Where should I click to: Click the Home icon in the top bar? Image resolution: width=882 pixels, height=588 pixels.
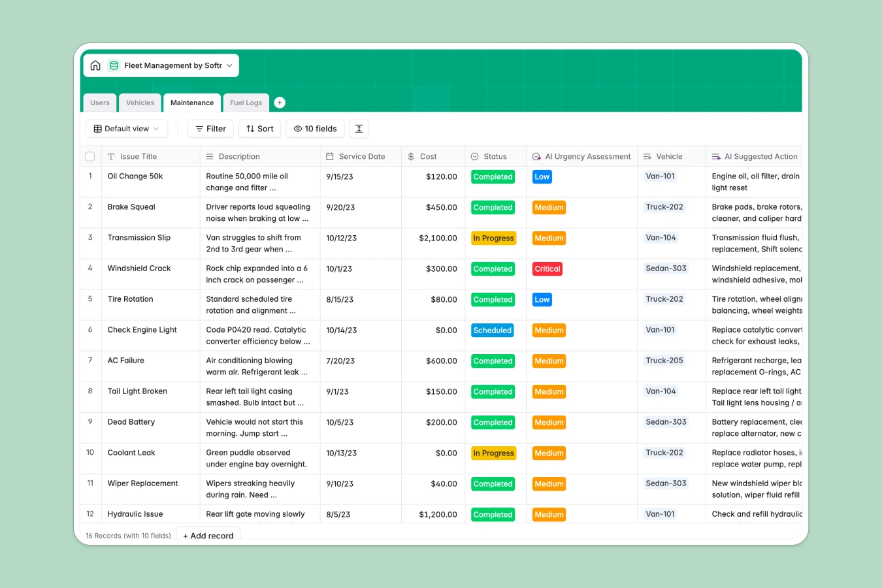pyautogui.click(x=95, y=65)
